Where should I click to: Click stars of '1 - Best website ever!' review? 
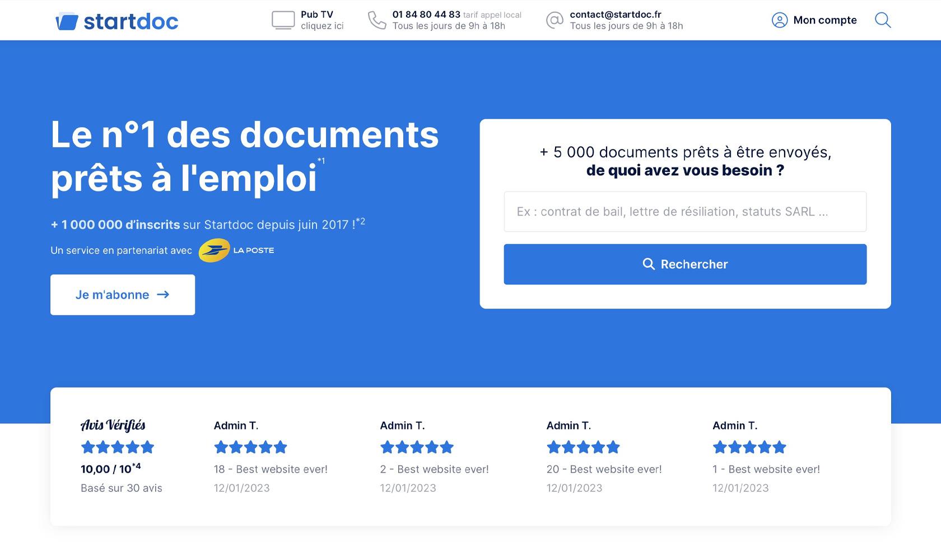tap(749, 447)
